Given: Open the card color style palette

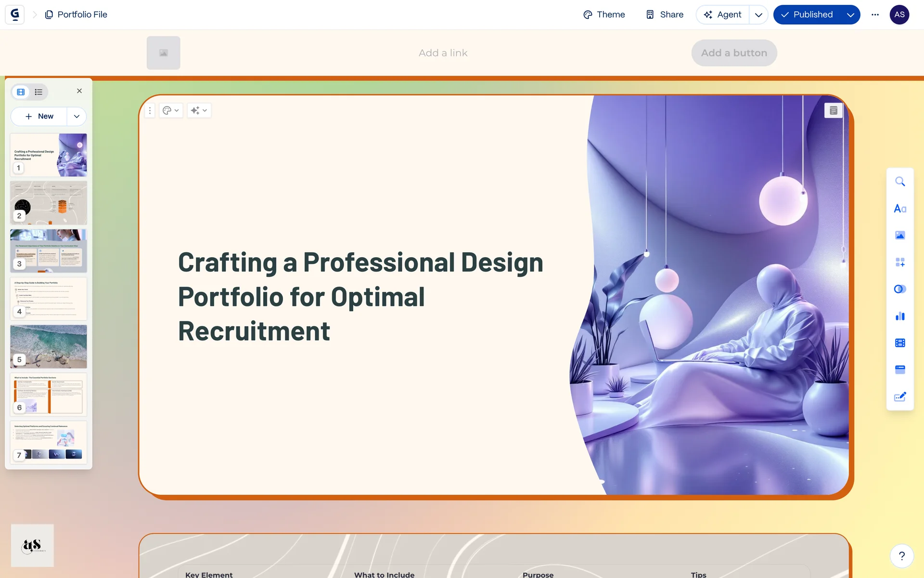Looking at the screenshot, I should click(x=170, y=111).
